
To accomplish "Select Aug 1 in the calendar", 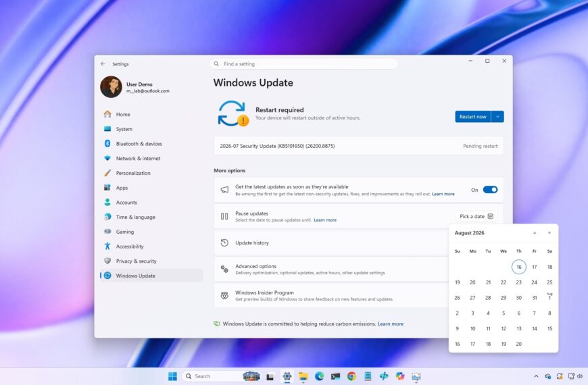I will (x=549, y=297).
